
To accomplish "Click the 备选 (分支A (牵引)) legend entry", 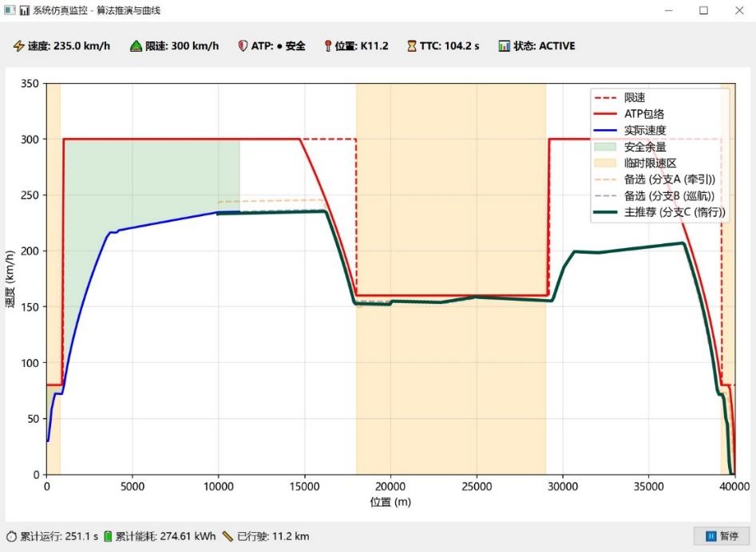I will click(655, 179).
